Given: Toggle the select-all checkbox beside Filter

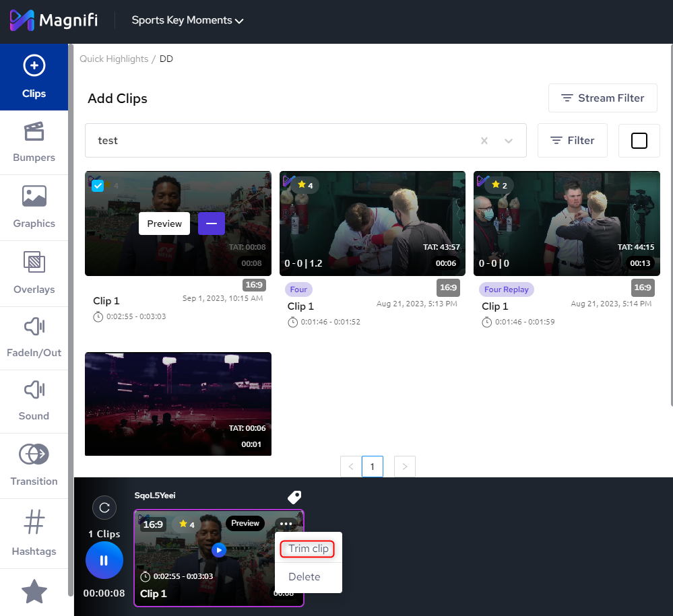Looking at the screenshot, I should pyautogui.click(x=639, y=141).
